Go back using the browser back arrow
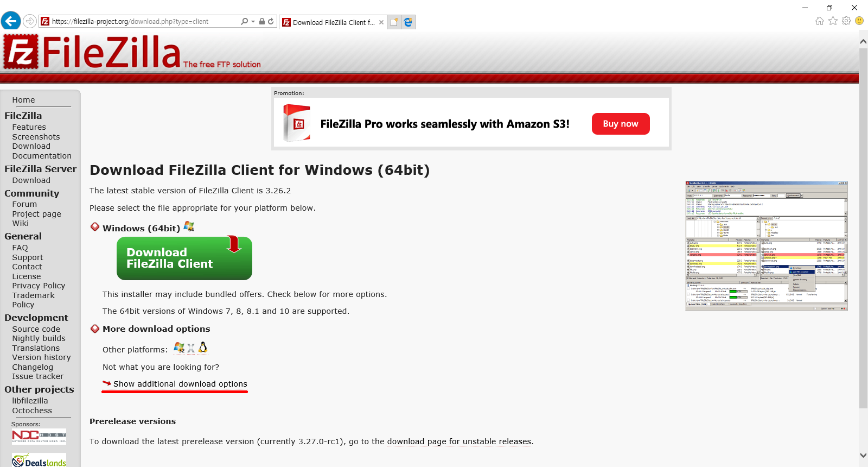The height and width of the screenshot is (467, 868). click(11, 21)
